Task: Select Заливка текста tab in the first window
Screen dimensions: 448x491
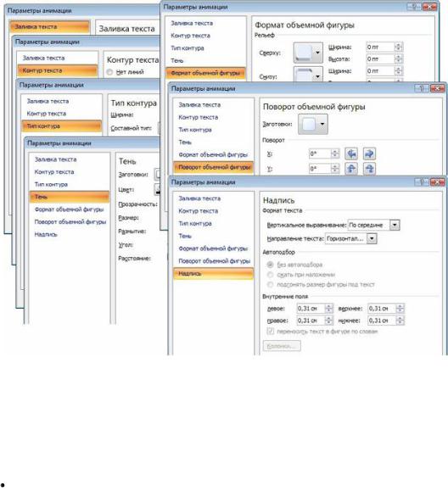Action: click(x=50, y=27)
